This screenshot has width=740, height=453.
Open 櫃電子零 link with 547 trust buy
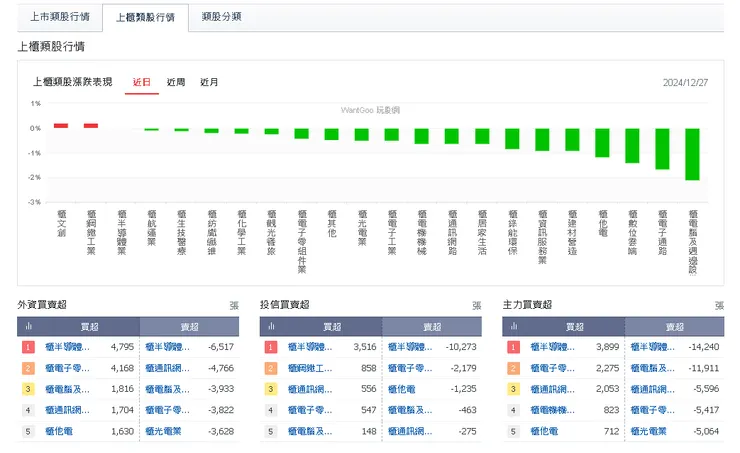[x=310, y=410]
